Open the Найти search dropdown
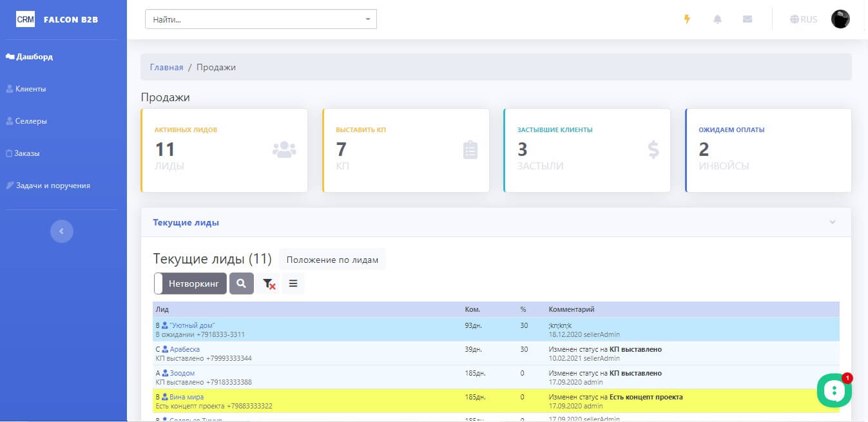868x422 pixels. point(260,19)
